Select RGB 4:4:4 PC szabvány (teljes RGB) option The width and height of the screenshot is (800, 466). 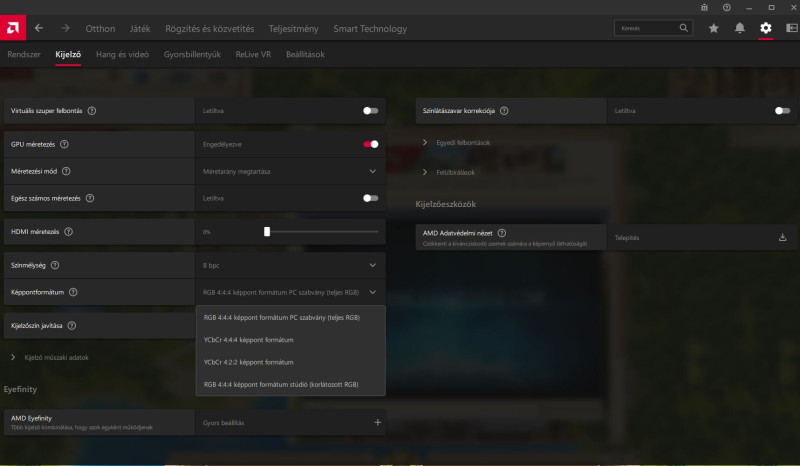pos(290,317)
